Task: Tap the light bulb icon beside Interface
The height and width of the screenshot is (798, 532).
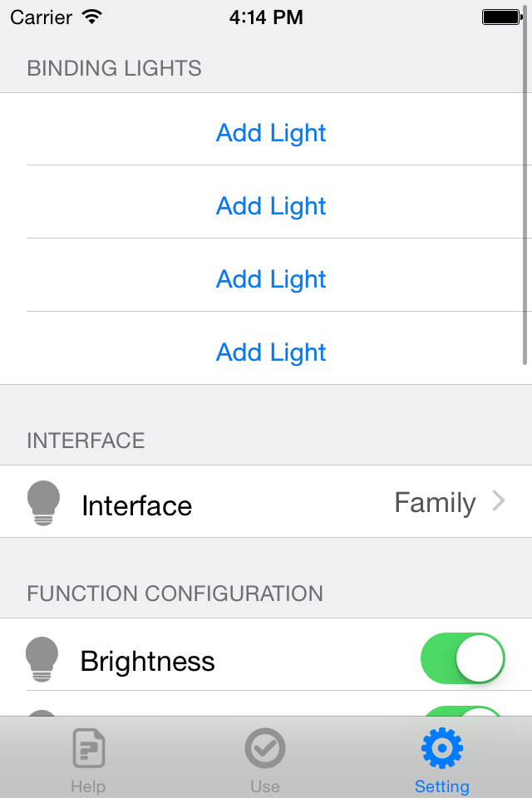Action: point(43,503)
